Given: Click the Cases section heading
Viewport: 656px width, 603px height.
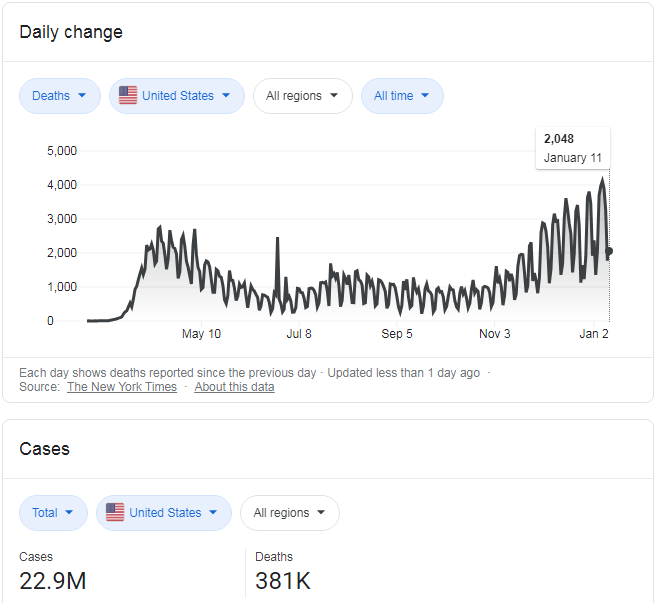Looking at the screenshot, I should click(x=44, y=449).
